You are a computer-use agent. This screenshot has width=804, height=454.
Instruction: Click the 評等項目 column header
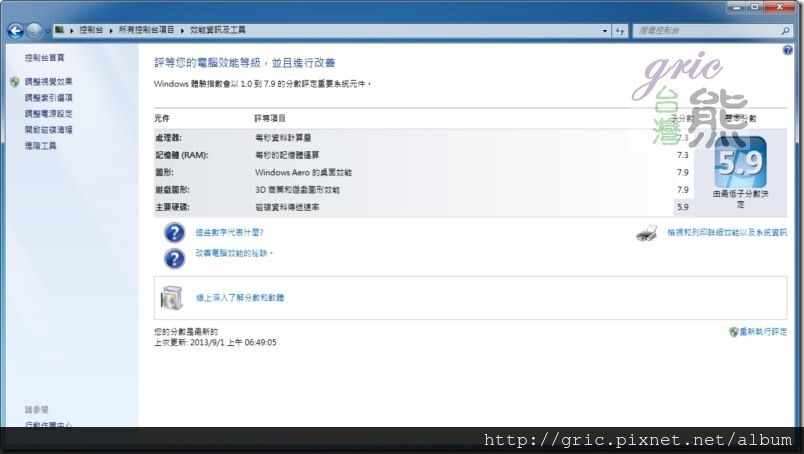pyautogui.click(x=270, y=119)
